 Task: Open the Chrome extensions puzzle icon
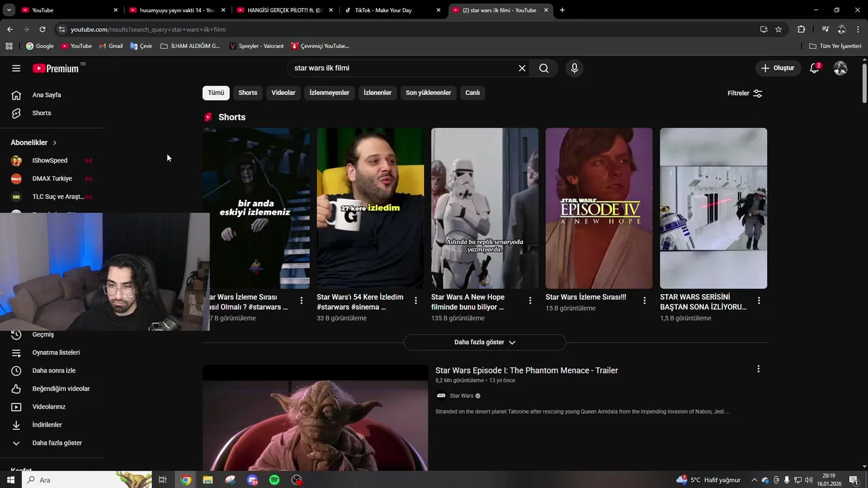pos(802,29)
